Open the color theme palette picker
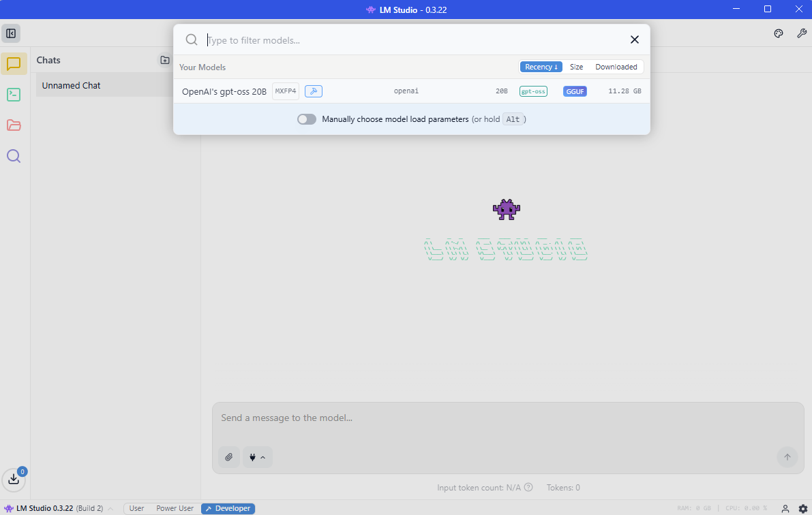 click(779, 33)
